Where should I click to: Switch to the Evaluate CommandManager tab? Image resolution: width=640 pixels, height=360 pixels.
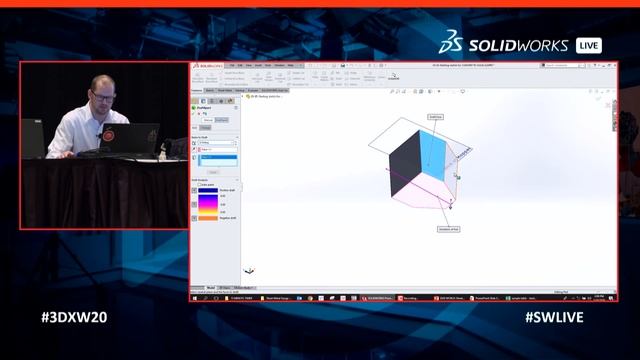coord(253,91)
